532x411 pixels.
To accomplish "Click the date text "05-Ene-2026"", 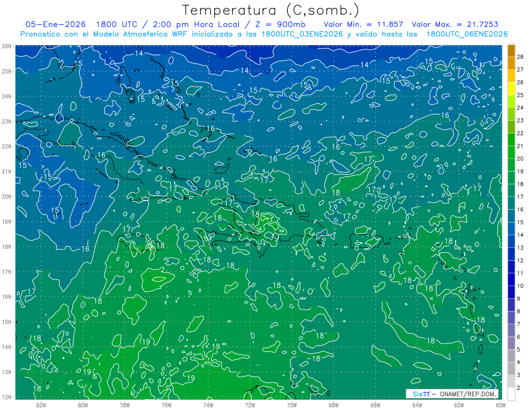I will point(55,24).
